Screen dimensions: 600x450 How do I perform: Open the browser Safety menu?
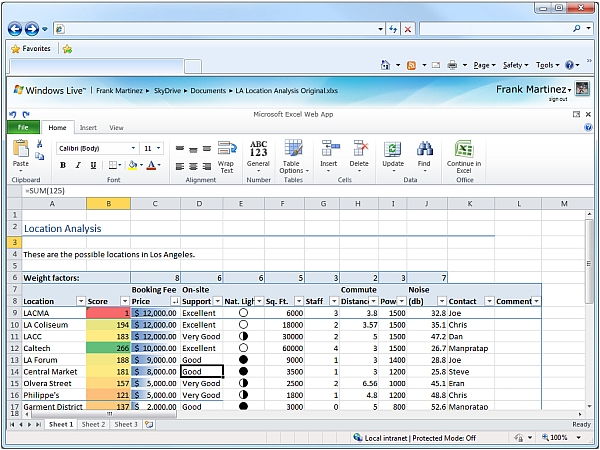tap(515, 65)
